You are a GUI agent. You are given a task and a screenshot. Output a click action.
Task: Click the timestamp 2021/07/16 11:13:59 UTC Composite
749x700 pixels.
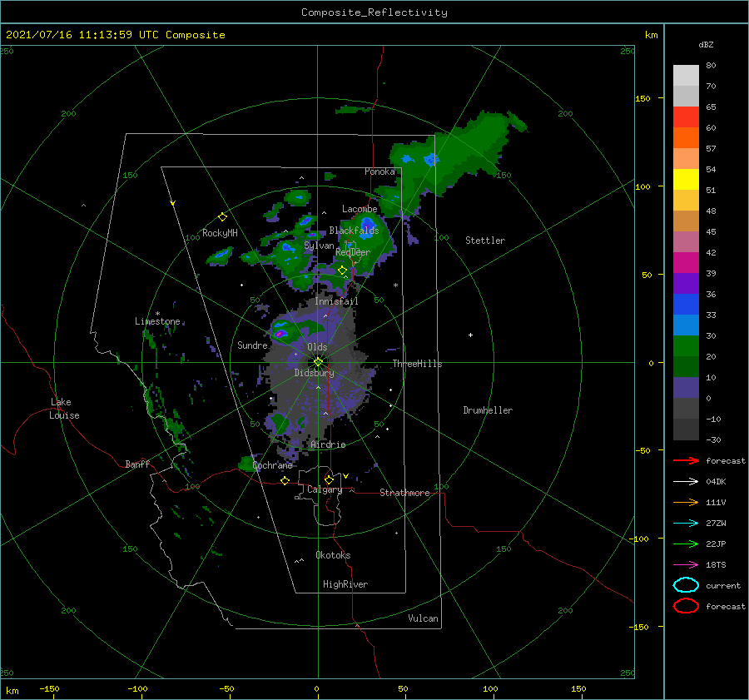click(x=116, y=35)
